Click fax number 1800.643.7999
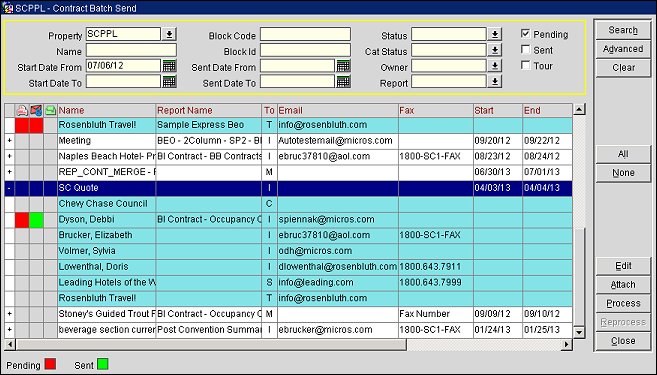The image size is (657, 375). click(430, 282)
